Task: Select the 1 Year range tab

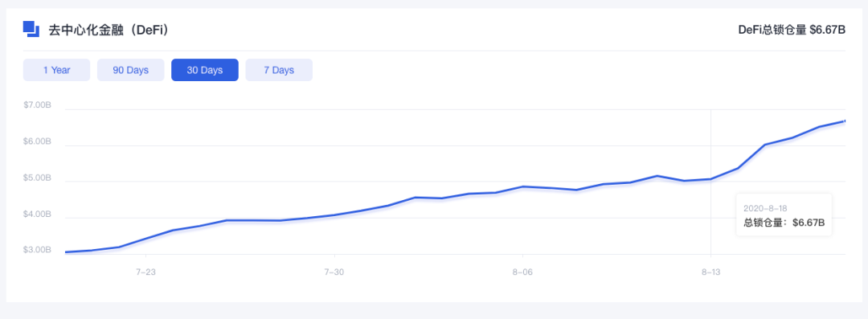Action: pos(56,71)
